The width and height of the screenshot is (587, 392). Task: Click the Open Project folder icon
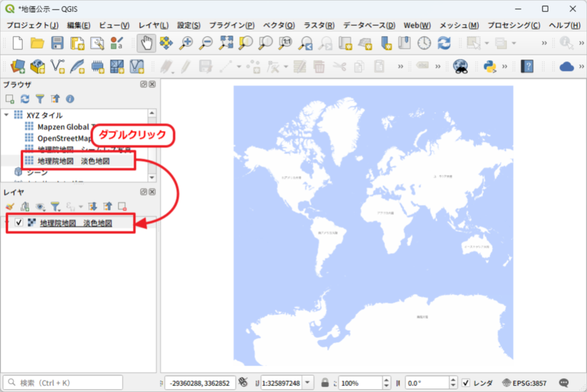point(37,43)
